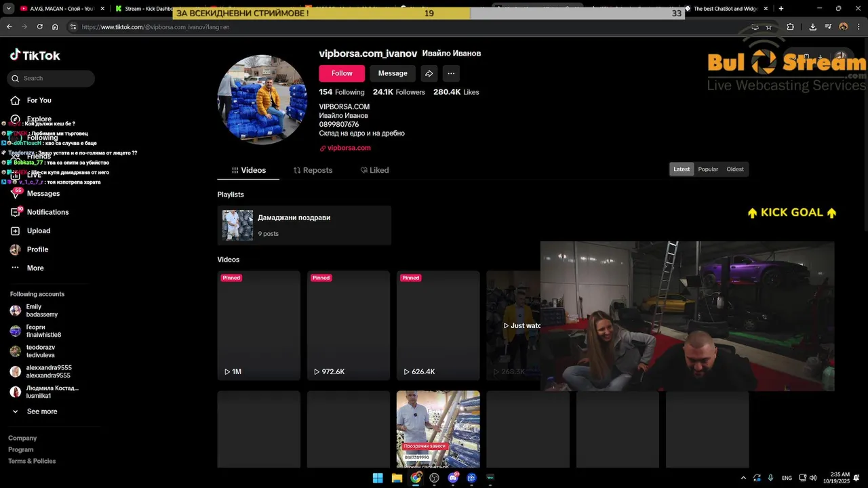Open pinned video with 972.6K views

point(349,326)
